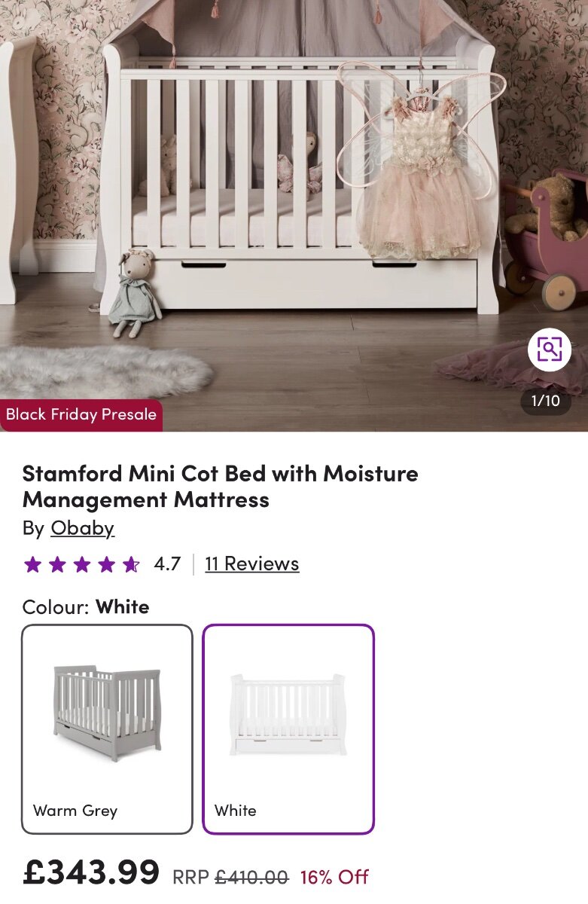The height and width of the screenshot is (904, 588).
Task: Click the half-filled fifth rating star
Action: pyautogui.click(x=131, y=564)
